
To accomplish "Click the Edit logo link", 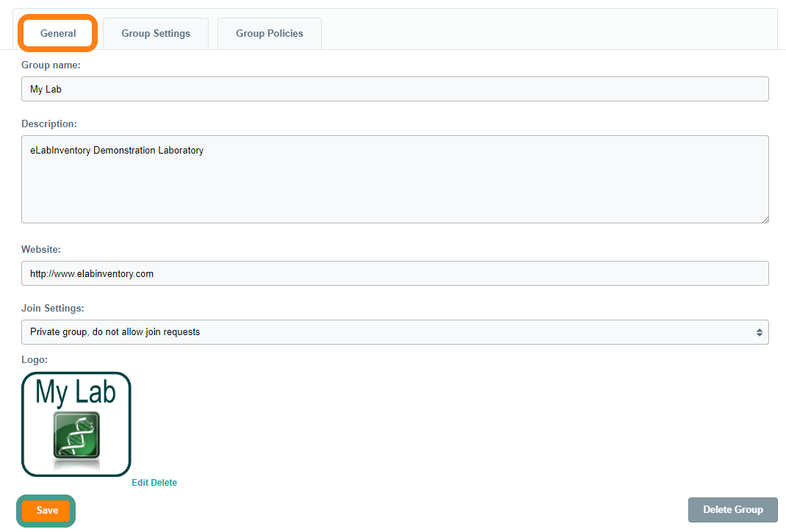I will coord(140,483).
